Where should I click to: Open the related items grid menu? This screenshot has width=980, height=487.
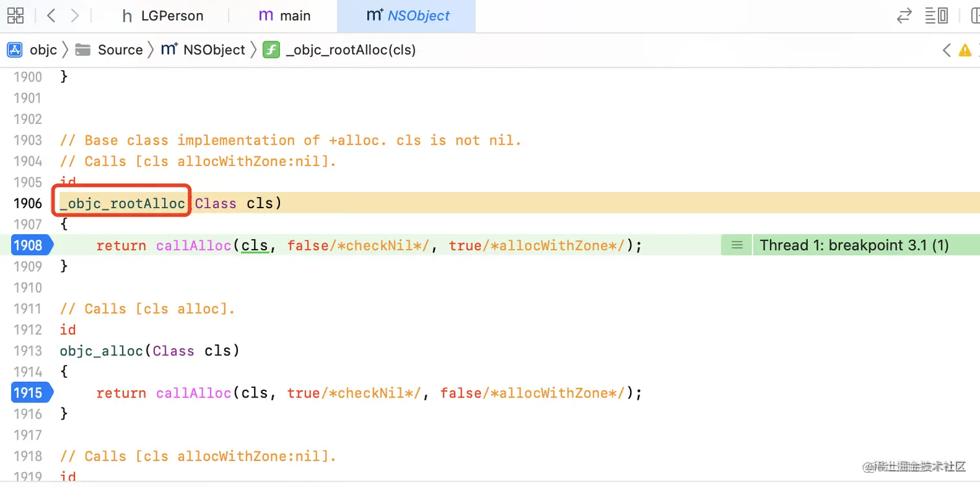(15, 16)
